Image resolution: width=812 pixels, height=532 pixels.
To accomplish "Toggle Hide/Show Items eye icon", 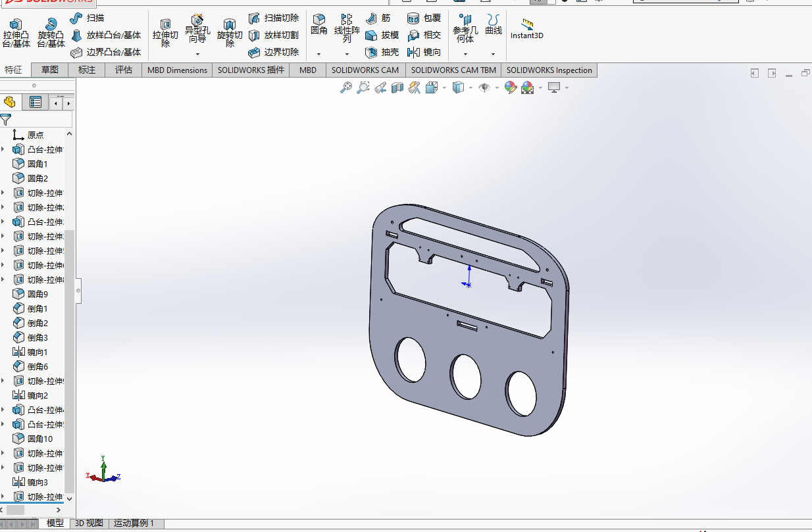I will [x=484, y=87].
